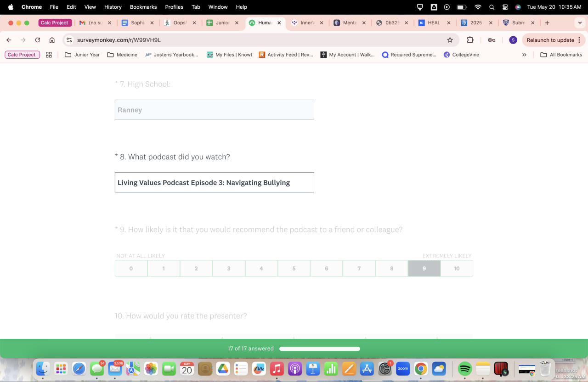This screenshot has width=588, height=382.
Task: Select rating 6 on recommendation scale
Action: coord(327,269)
